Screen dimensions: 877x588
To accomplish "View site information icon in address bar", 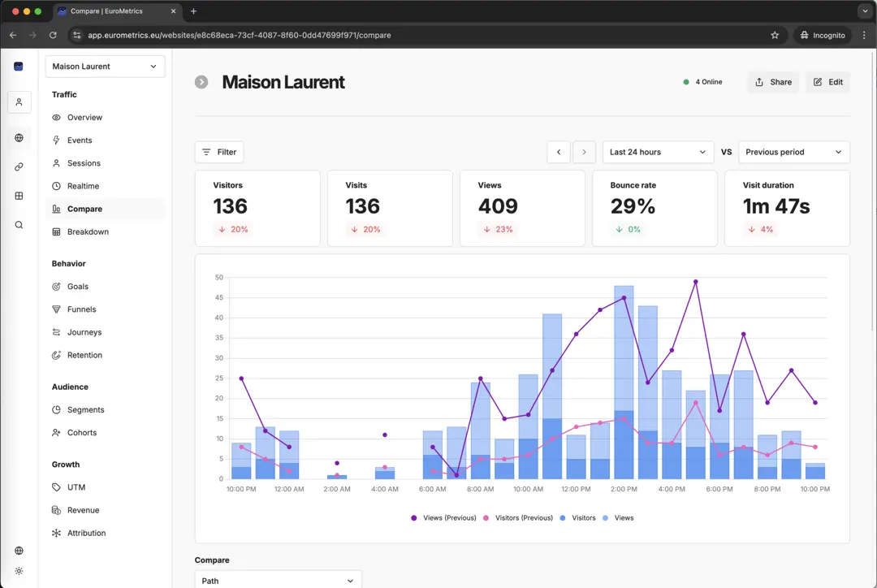I will (x=77, y=35).
